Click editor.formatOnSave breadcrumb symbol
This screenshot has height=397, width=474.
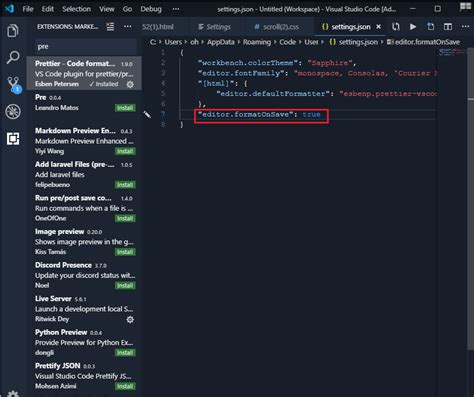(x=423, y=42)
